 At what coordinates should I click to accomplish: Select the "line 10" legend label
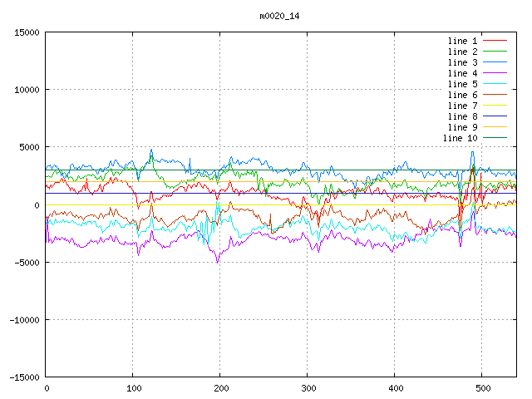pyautogui.click(x=460, y=138)
